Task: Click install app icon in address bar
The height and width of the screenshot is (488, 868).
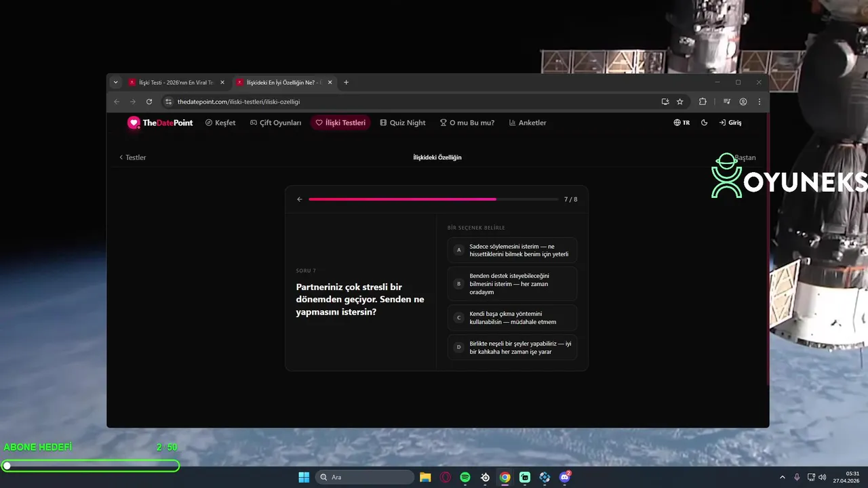Action: coord(665,102)
